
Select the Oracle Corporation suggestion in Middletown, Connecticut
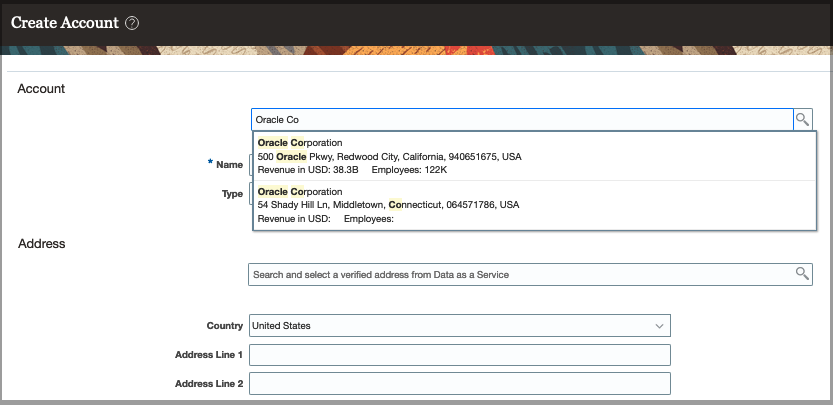[534, 205]
